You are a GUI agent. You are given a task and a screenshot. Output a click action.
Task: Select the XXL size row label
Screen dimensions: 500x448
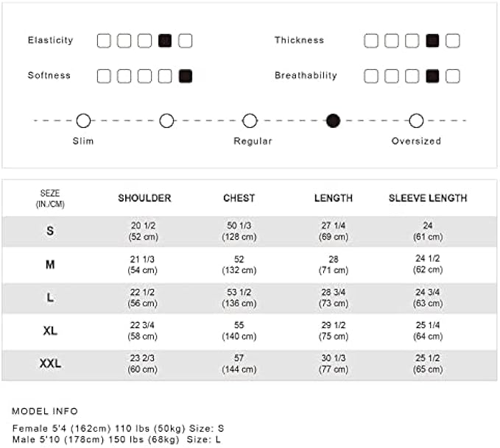50,364
